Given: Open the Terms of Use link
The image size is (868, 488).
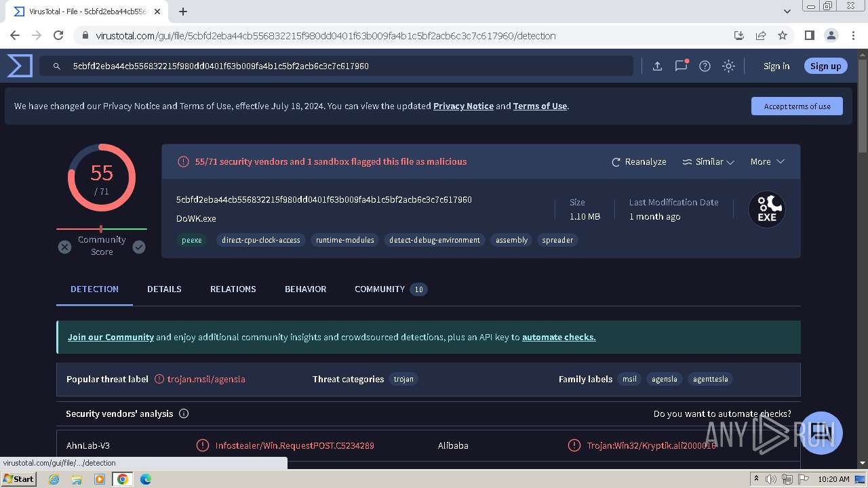Looking at the screenshot, I should 540,106.
